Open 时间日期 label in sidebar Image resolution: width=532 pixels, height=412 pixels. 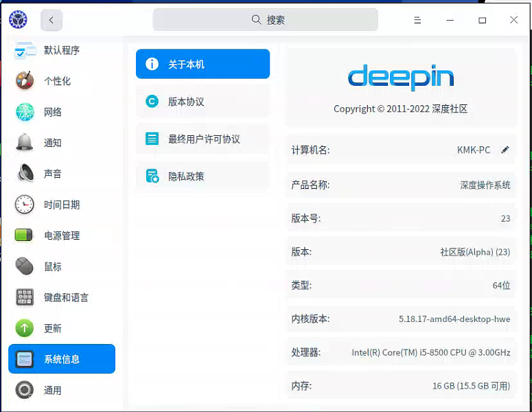coord(62,205)
